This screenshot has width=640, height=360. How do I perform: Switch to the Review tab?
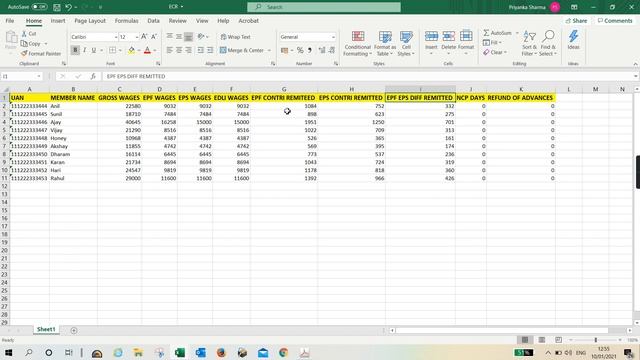pyautogui.click(x=178, y=21)
